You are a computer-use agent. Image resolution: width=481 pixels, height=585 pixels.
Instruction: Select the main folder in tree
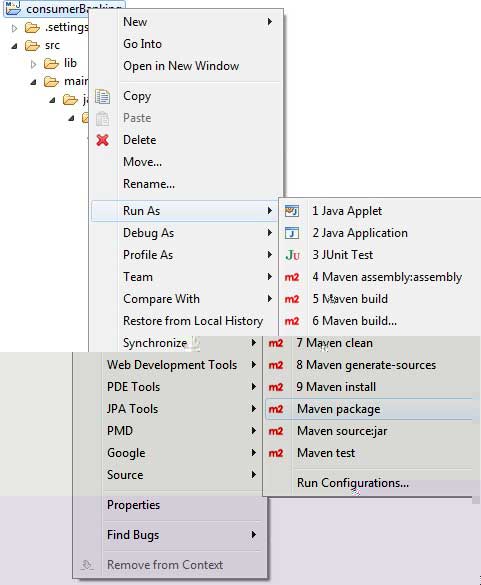(x=76, y=81)
